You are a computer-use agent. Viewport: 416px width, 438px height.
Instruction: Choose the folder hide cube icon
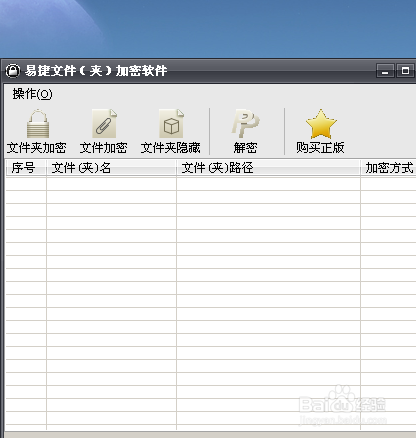(x=171, y=123)
